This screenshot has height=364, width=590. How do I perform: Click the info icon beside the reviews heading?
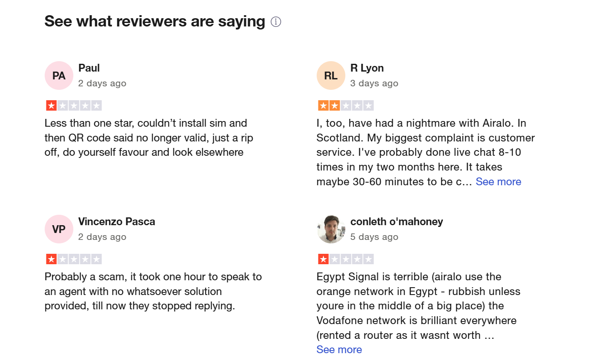[x=276, y=22]
